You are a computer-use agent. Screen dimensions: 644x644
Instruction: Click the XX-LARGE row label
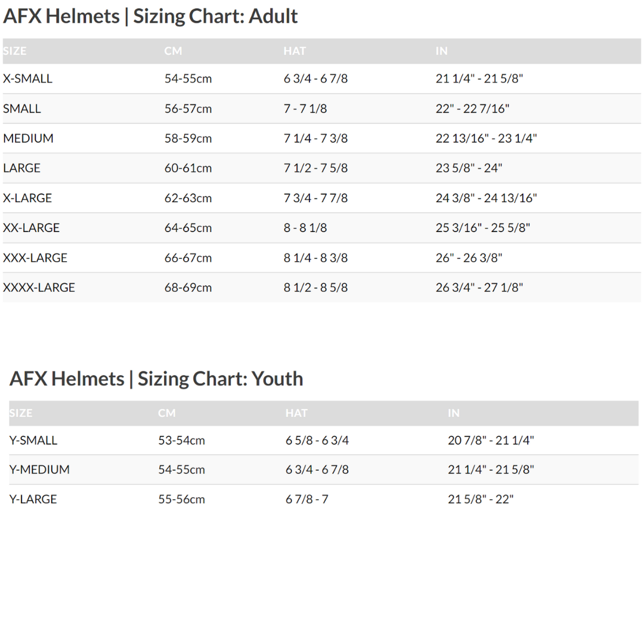tap(31, 228)
